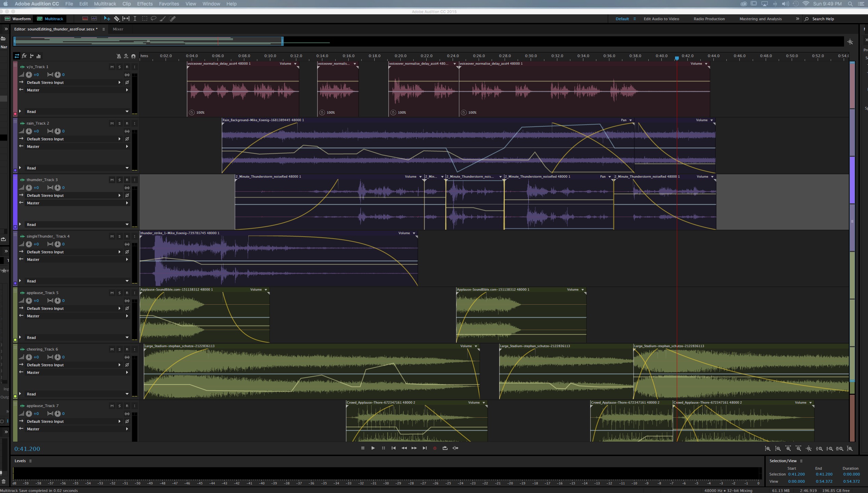Solo the thumder_Track 3 track
868x493 pixels.
point(119,180)
